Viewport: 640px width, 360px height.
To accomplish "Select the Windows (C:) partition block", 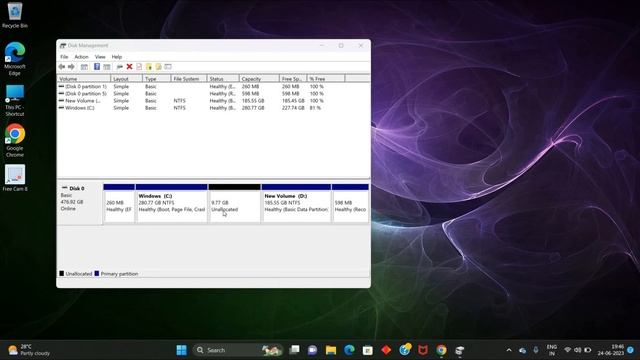I will [x=171, y=203].
